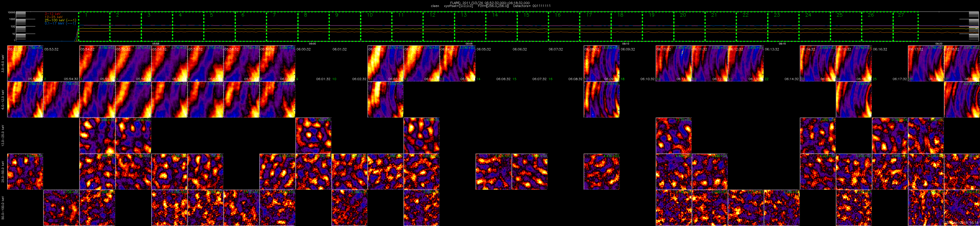The image size is (980, 226).
Task: Open the 3.0-6.0 keV image at 06:10:32
Action: [674, 63]
